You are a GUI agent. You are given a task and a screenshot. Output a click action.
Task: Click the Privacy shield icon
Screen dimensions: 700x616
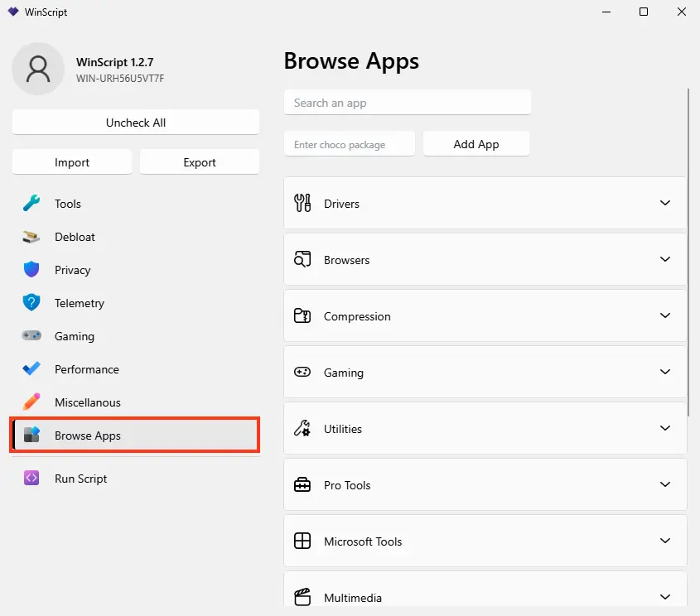[31, 270]
